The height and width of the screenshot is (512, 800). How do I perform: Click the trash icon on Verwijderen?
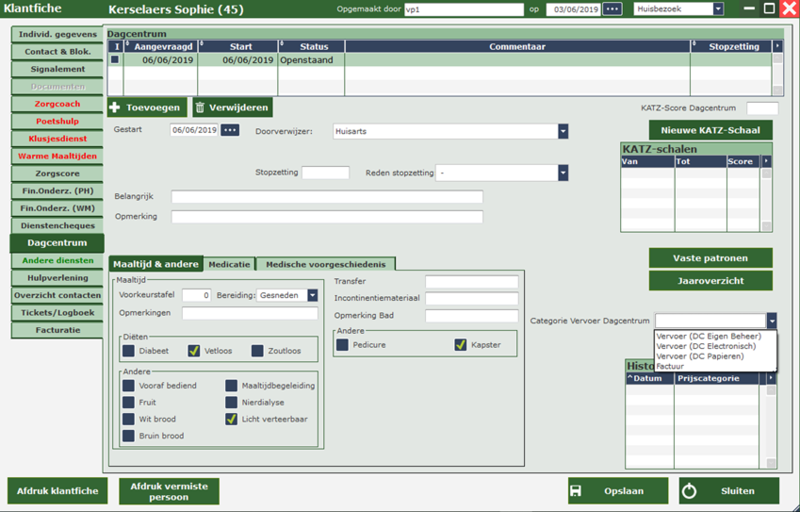click(x=201, y=107)
